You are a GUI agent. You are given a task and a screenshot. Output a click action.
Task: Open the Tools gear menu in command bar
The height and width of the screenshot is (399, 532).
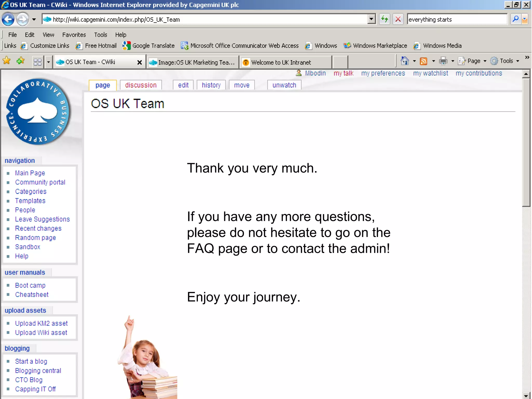[505, 61]
